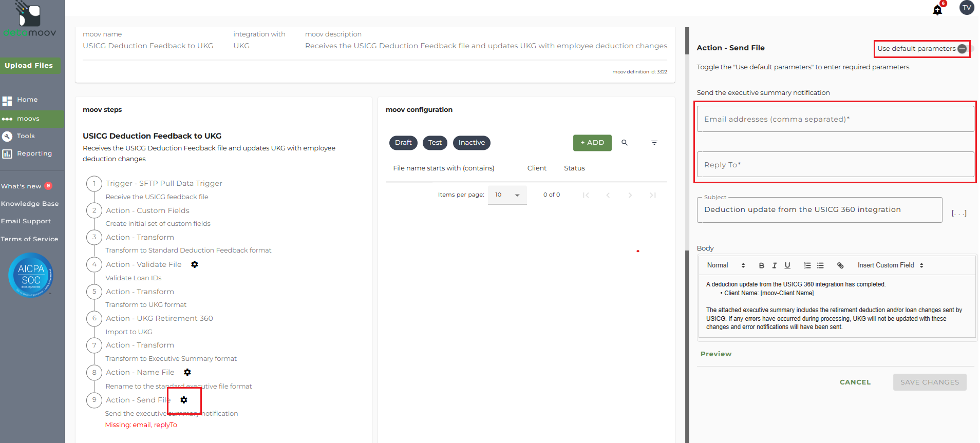Select step 1 Trigger - SFTP Pull Data Trigger
This screenshot has height=443, width=980.
point(164,183)
